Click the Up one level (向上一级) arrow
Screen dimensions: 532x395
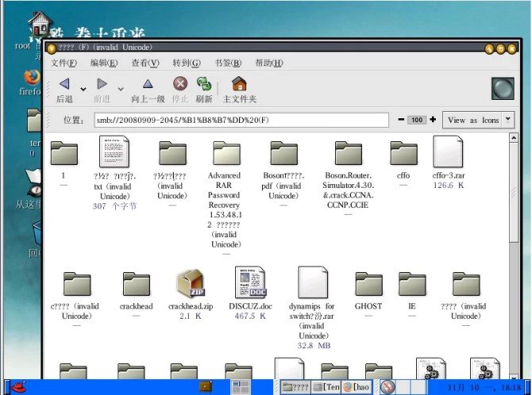pyautogui.click(x=148, y=84)
